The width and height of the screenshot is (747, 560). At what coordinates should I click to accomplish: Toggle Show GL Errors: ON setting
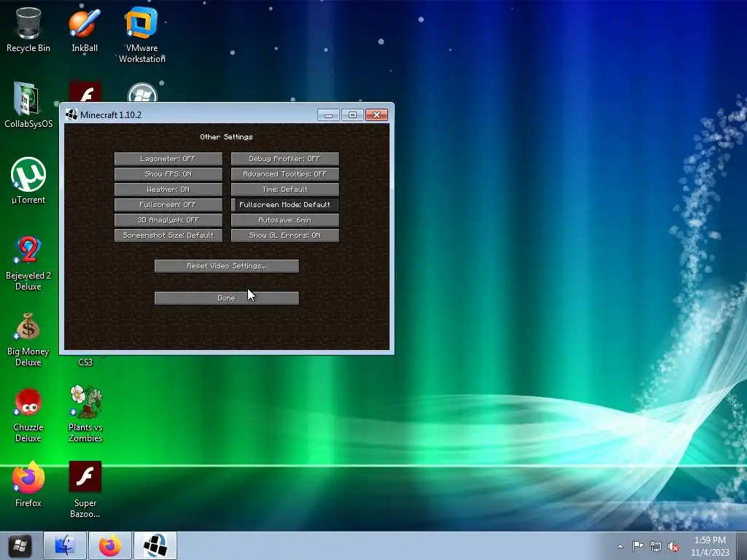pos(285,236)
